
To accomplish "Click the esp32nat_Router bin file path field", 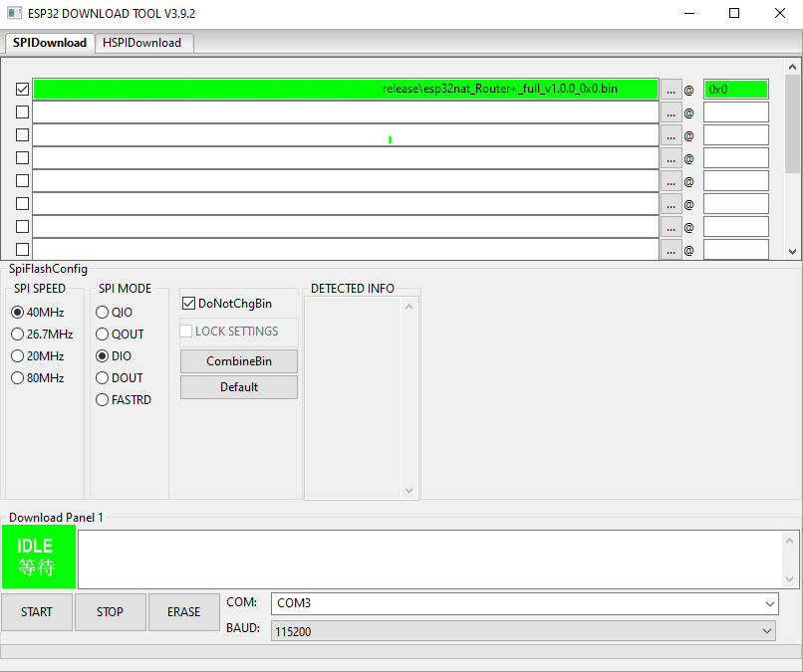I will (346, 89).
